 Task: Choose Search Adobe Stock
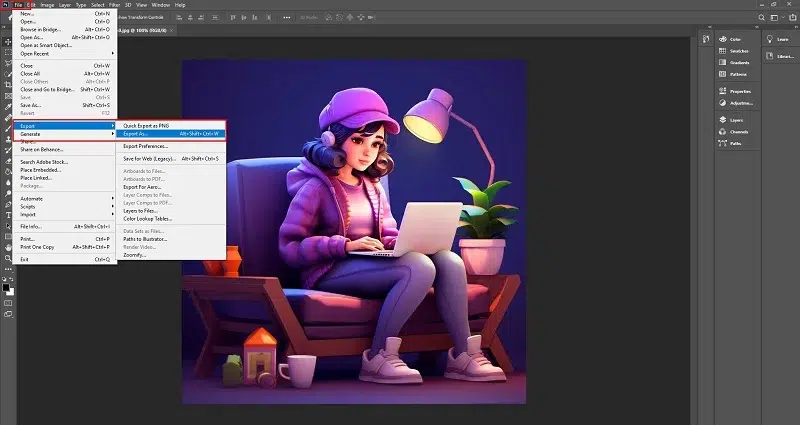pyautogui.click(x=65, y=162)
